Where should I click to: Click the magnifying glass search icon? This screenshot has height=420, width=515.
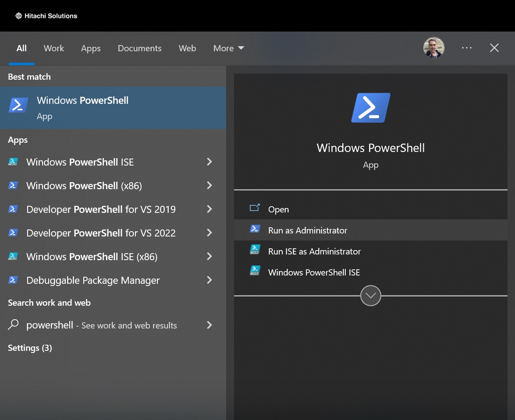pos(13,325)
